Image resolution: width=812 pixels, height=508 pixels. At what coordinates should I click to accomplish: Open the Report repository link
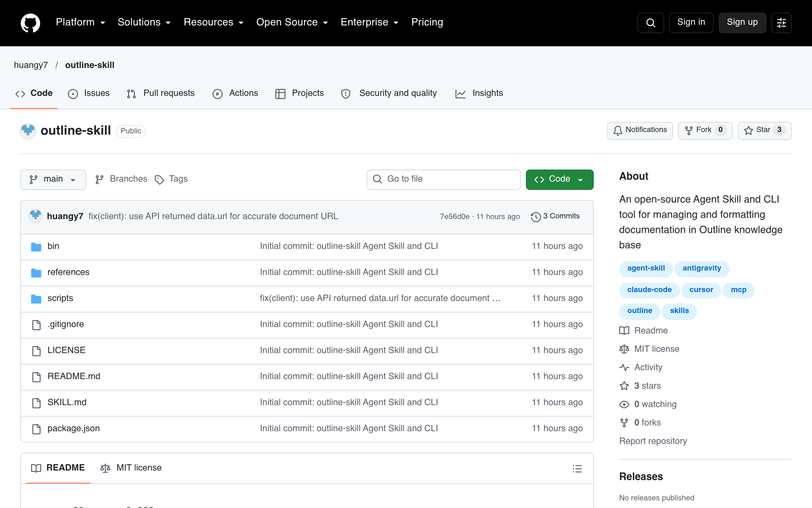point(653,441)
